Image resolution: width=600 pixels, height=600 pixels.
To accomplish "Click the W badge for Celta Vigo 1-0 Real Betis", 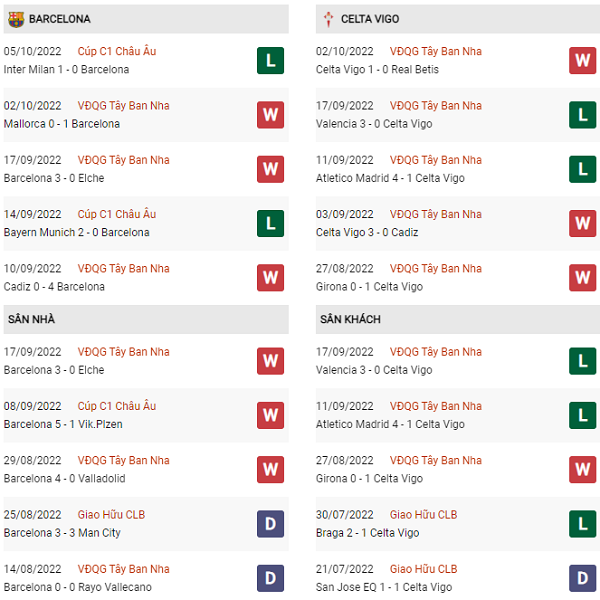I will (582, 60).
